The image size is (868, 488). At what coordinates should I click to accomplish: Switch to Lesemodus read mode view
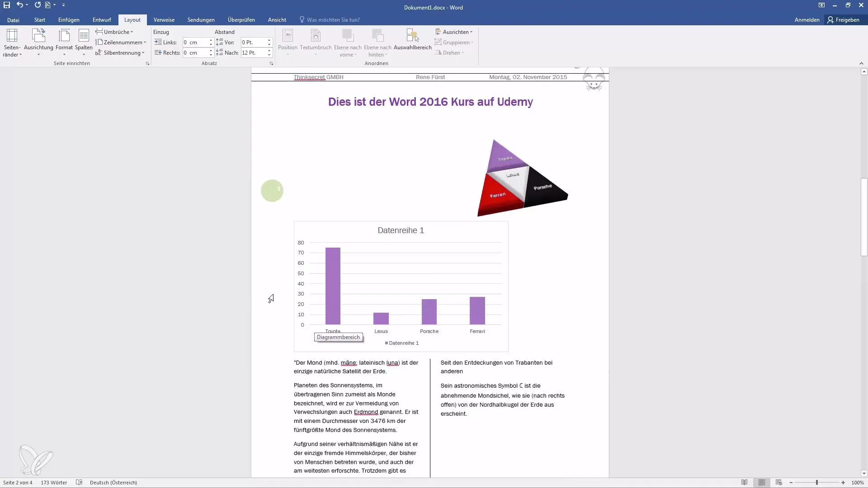tap(745, 483)
